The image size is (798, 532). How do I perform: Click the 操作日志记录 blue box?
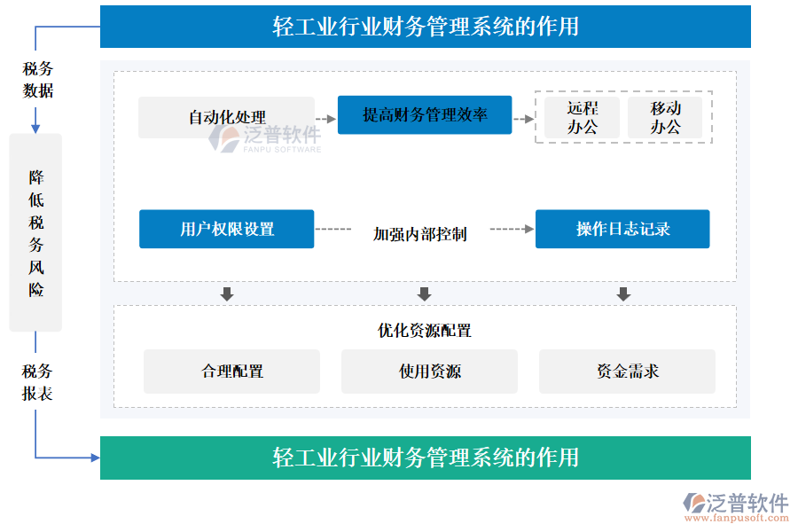coord(622,229)
